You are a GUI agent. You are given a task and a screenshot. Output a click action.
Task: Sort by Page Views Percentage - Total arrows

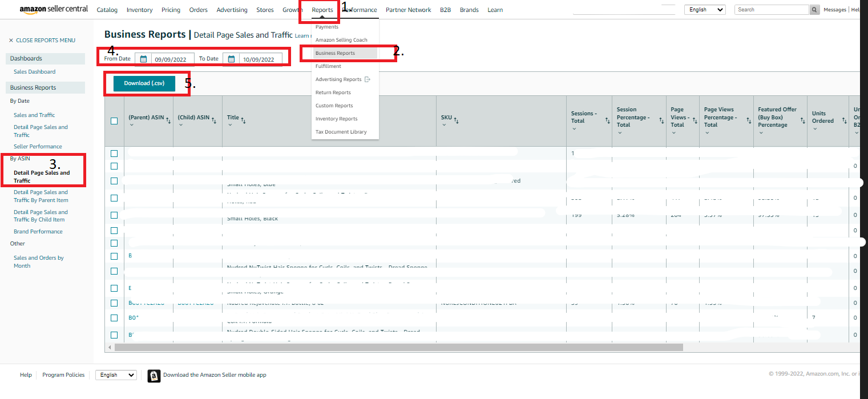pyautogui.click(x=748, y=119)
